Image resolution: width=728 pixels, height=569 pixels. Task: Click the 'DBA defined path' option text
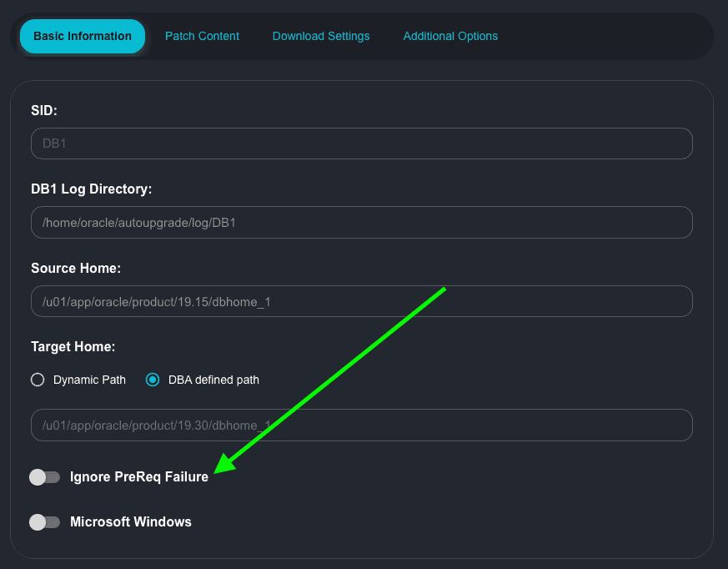click(213, 380)
